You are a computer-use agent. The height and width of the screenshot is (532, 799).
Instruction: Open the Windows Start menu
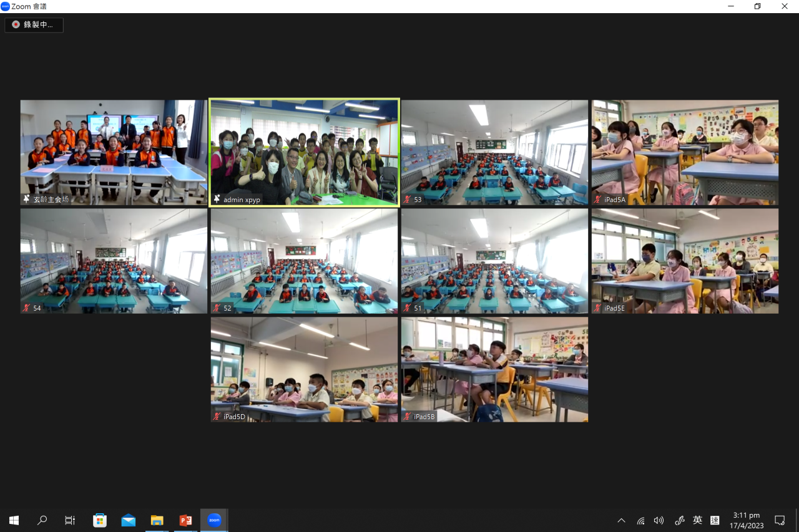(14, 520)
